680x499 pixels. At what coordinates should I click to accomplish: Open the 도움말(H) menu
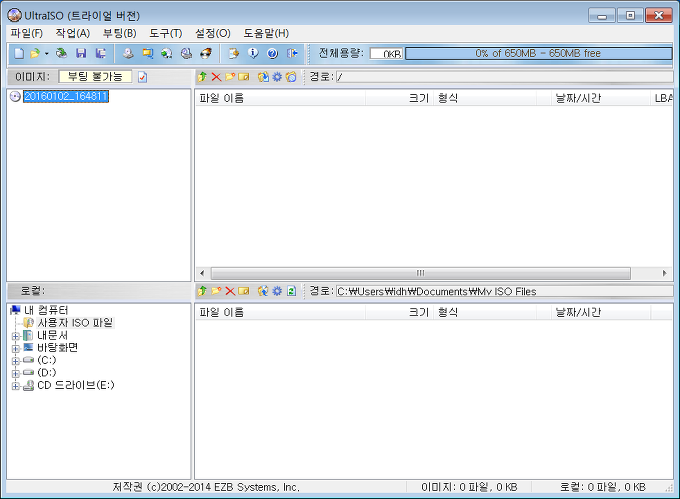(266, 33)
